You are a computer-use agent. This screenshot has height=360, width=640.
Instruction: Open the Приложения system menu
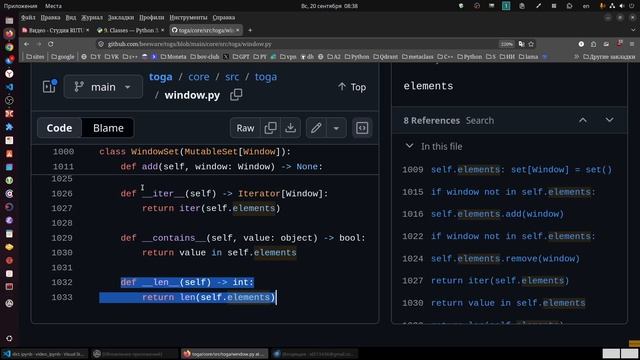point(20,6)
